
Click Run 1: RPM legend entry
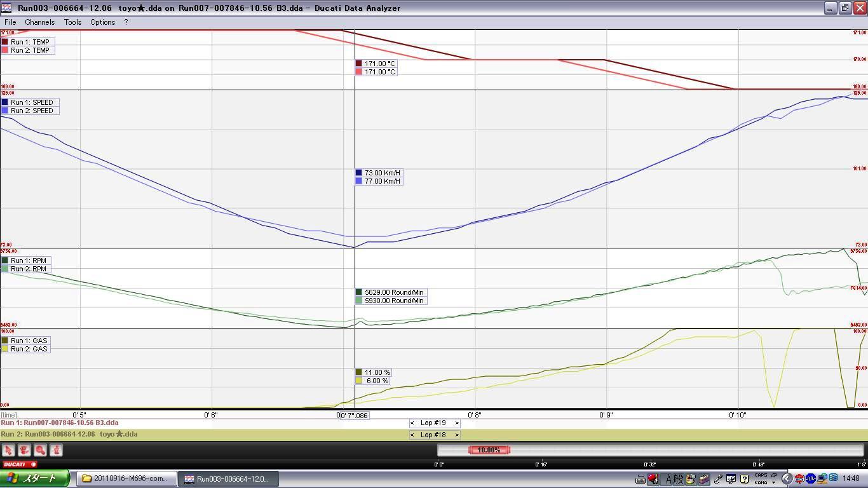26,261
